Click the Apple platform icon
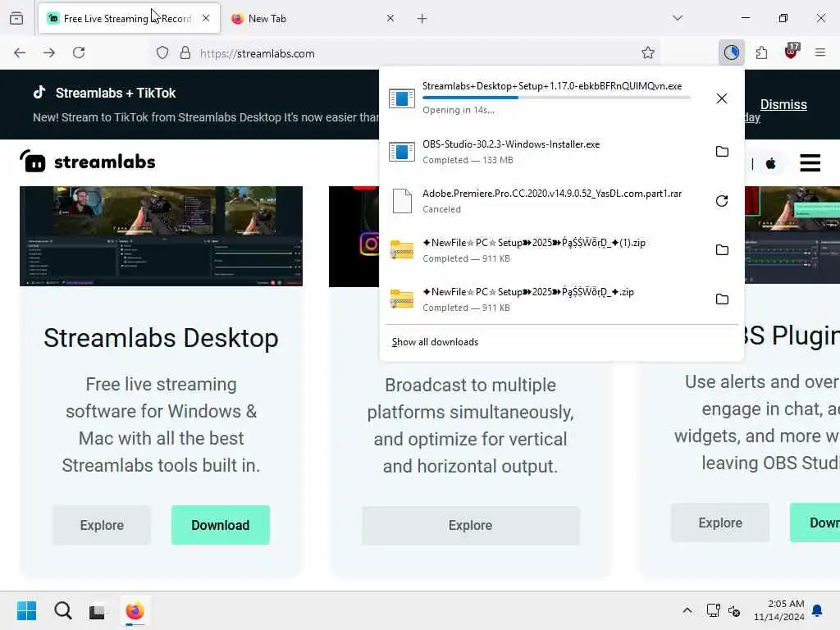 coord(770,163)
